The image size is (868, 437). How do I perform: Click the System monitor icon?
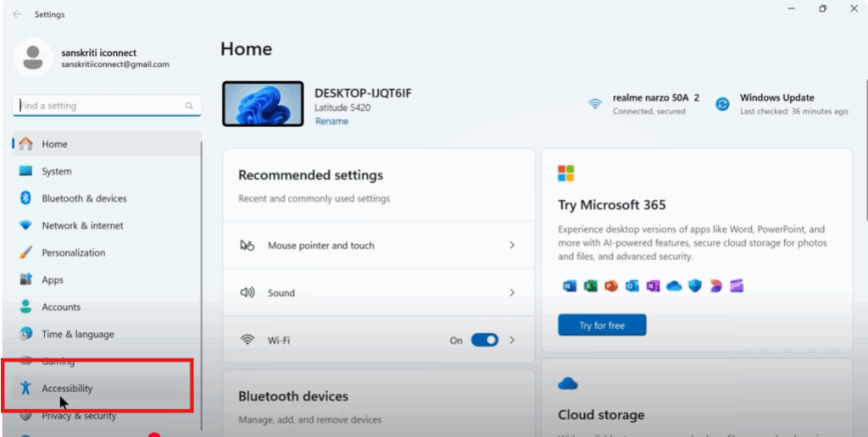[25, 171]
